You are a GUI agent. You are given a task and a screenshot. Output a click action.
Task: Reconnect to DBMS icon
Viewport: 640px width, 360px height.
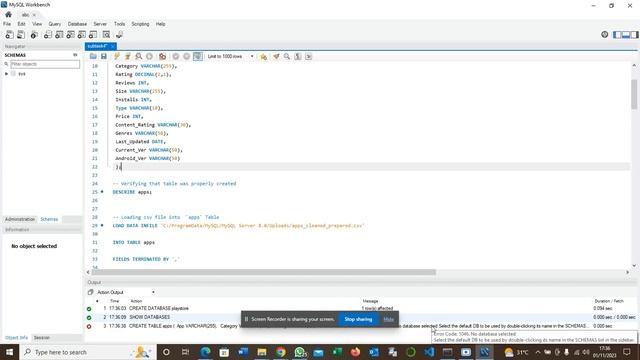pos(119,35)
